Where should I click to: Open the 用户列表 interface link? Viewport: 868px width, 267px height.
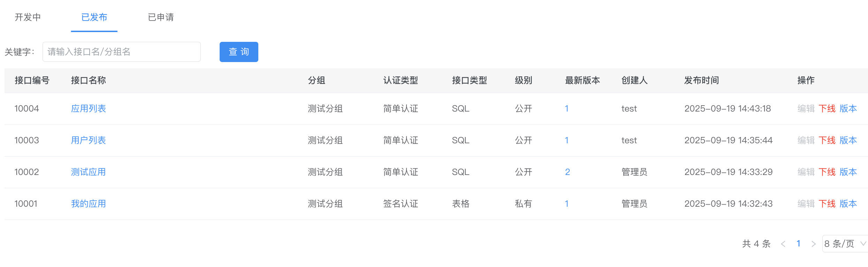tap(89, 140)
